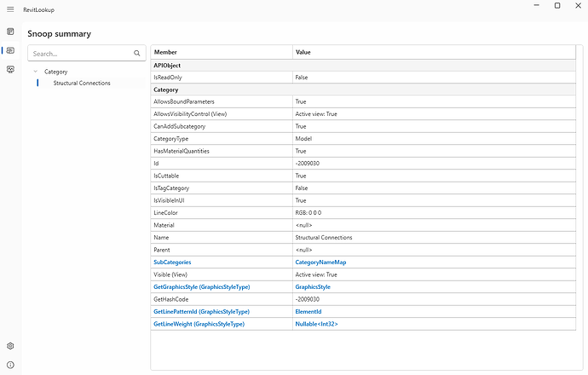
Task: Open GetLinePatternId (GraphicsStyleType) member
Action: [201, 312]
